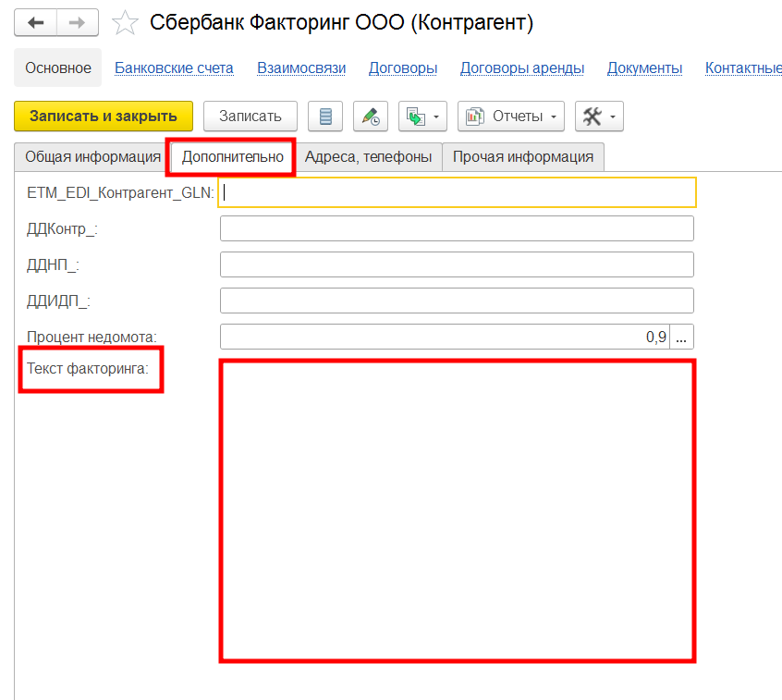Open the Банковские счета link

point(174,68)
